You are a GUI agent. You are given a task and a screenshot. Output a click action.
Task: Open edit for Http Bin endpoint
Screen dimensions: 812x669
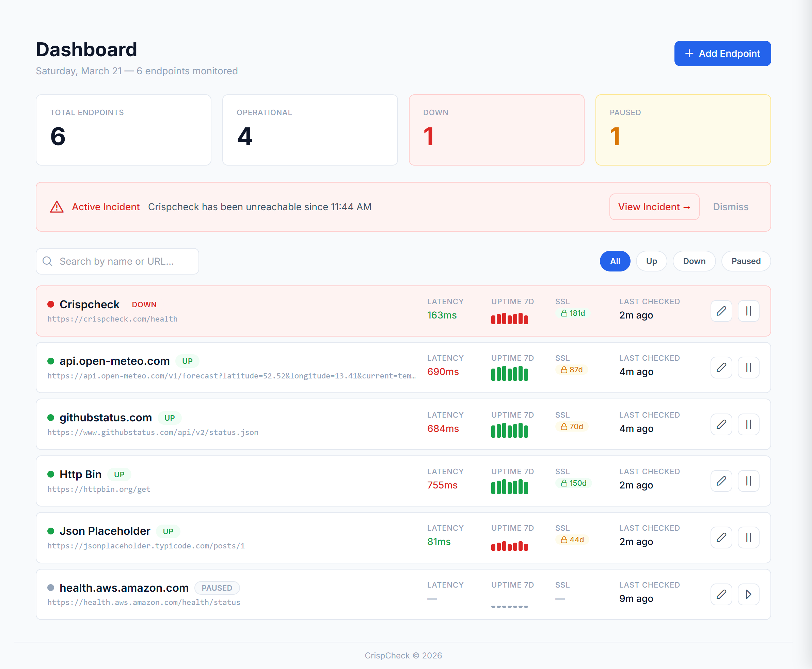721,481
